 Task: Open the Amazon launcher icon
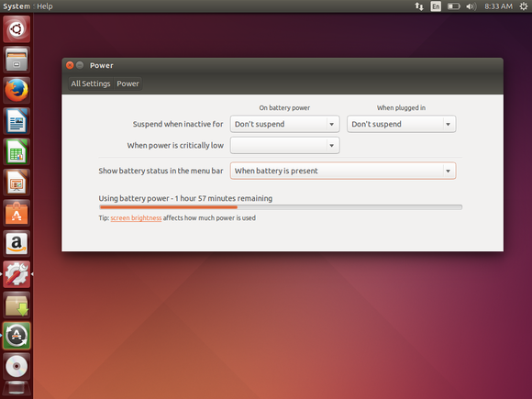point(17,244)
